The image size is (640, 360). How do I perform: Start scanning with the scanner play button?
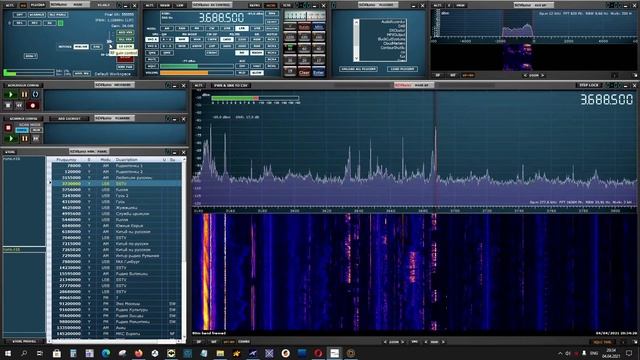[11, 139]
